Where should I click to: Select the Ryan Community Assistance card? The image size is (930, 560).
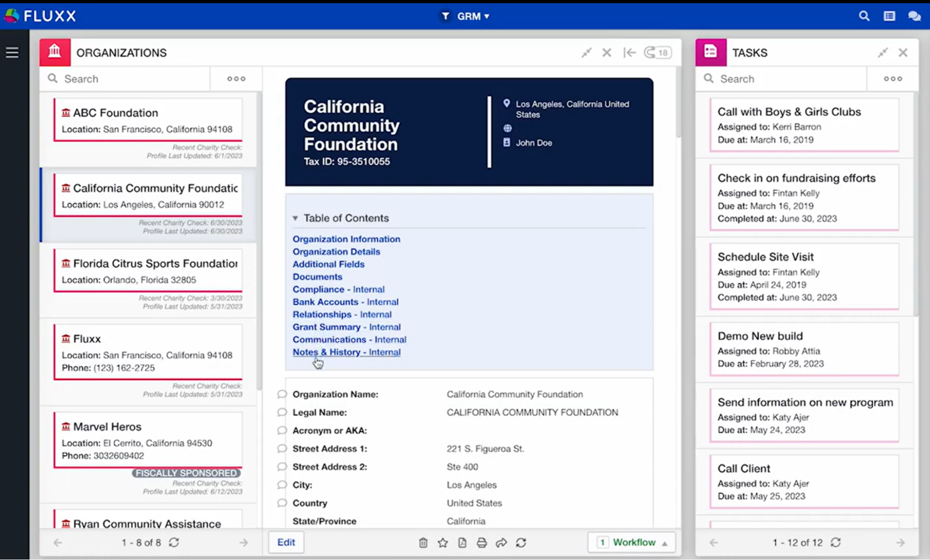(x=148, y=520)
